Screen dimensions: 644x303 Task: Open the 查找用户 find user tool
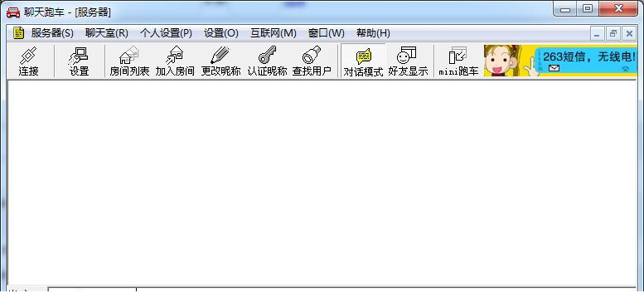point(312,61)
